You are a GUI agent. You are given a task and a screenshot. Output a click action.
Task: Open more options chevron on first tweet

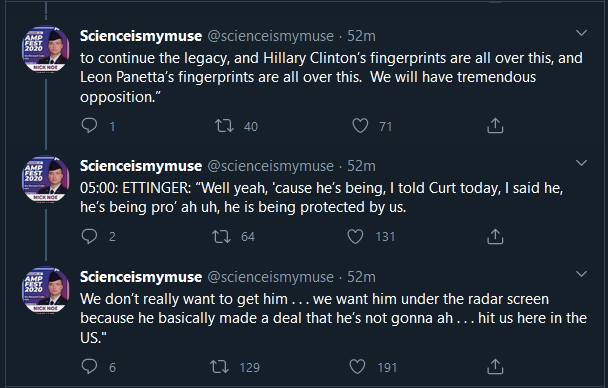click(x=581, y=33)
